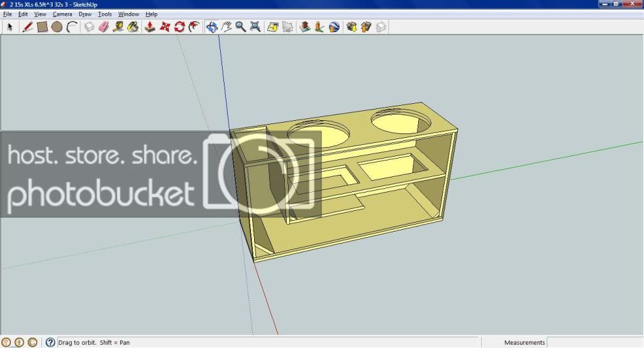
Task: Open the Help menu
Action: (x=152, y=14)
